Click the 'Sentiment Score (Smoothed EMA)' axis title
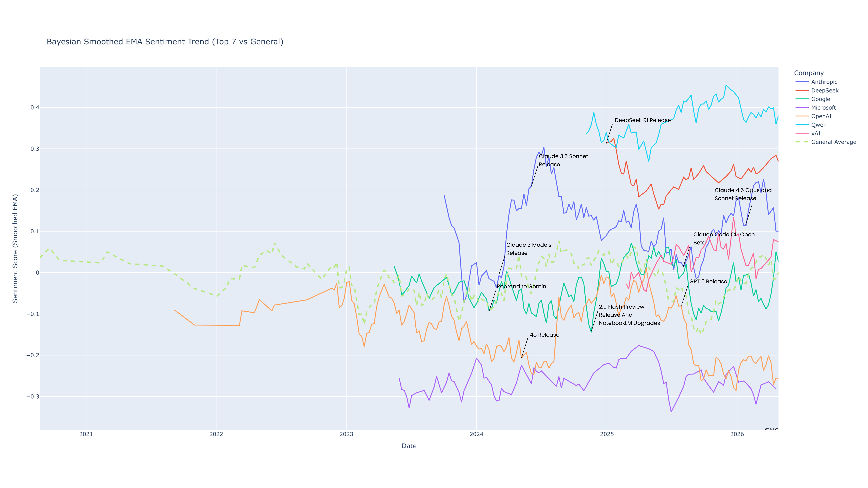The image size is (868, 488). coord(15,249)
